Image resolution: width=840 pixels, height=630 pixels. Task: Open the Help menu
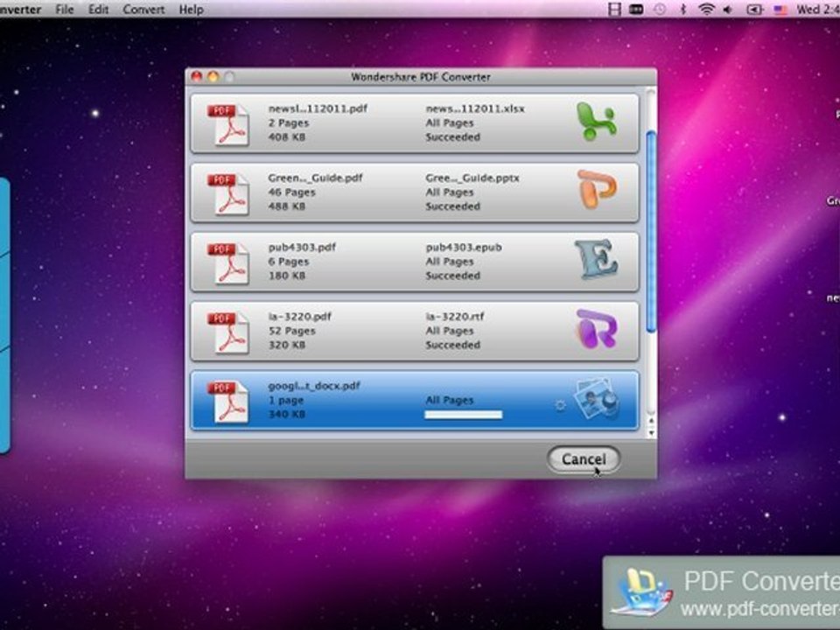192,9
